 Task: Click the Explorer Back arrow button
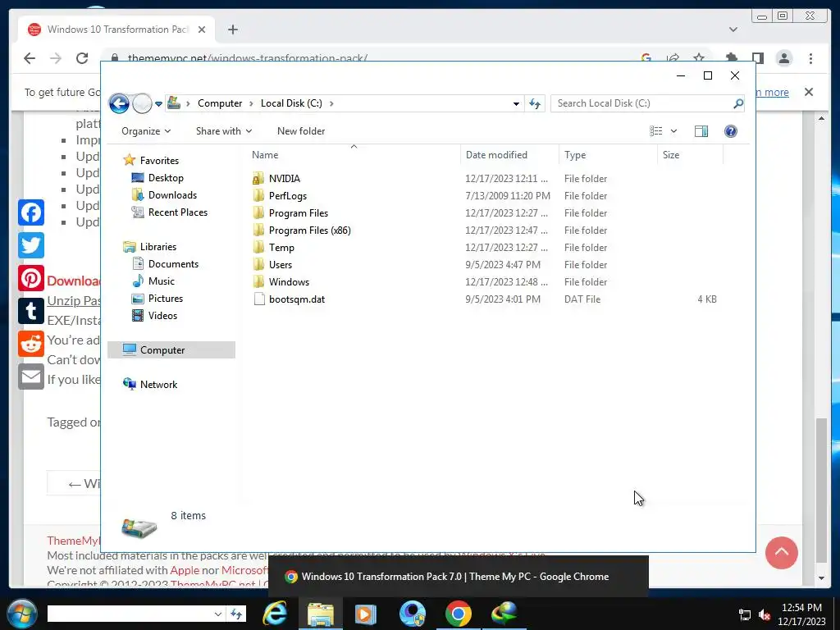tap(119, 103)
